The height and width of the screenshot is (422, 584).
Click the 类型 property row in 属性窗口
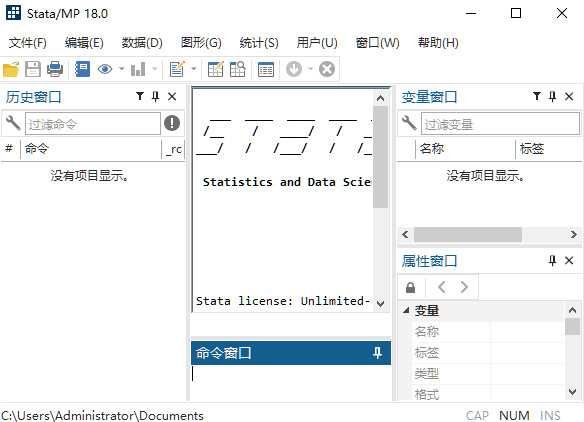pos(488,374)
